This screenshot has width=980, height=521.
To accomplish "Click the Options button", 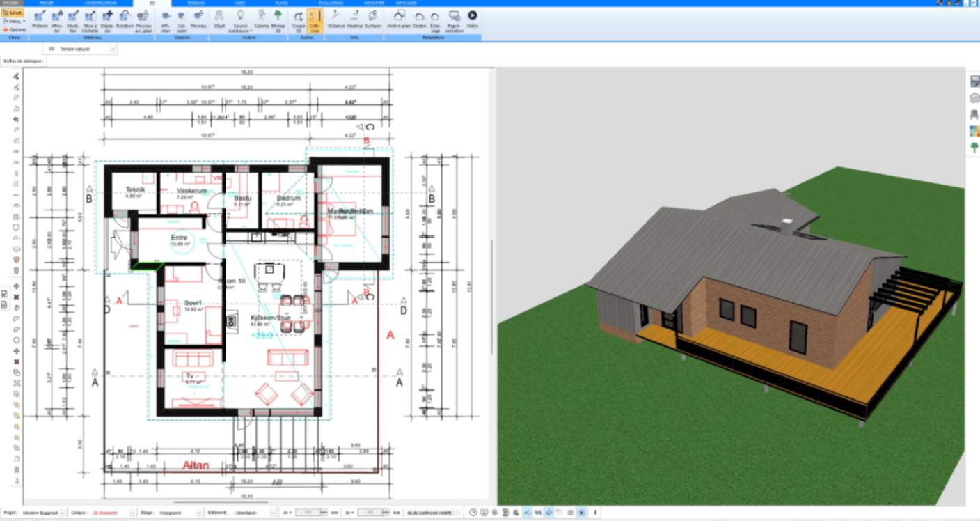I will pyautogui.click(x=15, y=30).
